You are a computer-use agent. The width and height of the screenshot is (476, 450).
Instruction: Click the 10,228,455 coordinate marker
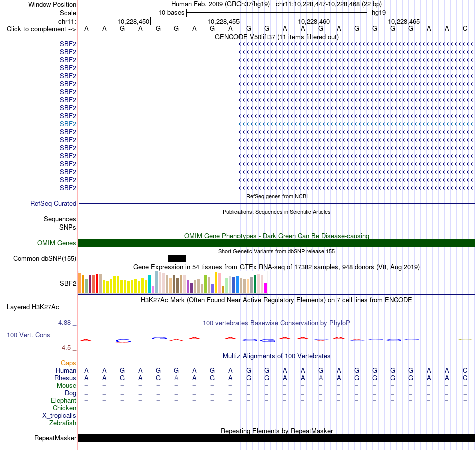(x=224, y=21)
